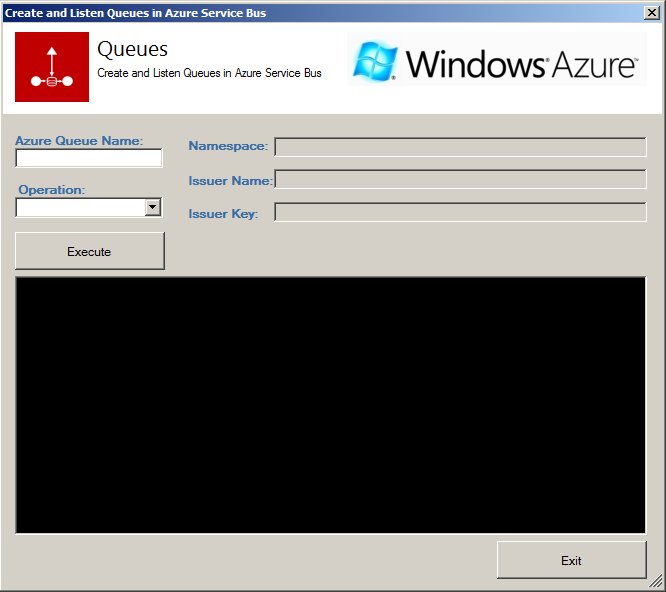
Task: Click the window title bar text
Action: 135,13
